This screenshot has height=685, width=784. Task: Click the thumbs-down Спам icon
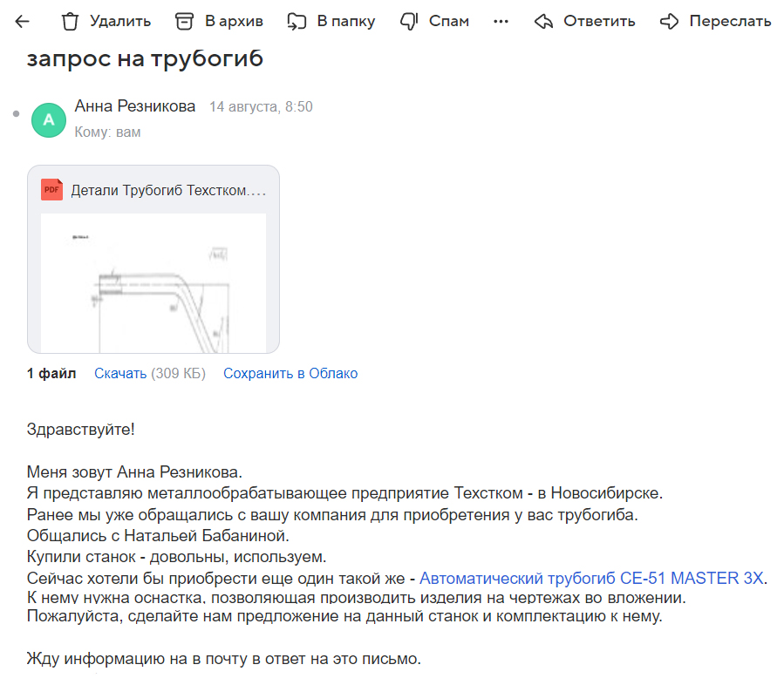(x=408, y=22)
